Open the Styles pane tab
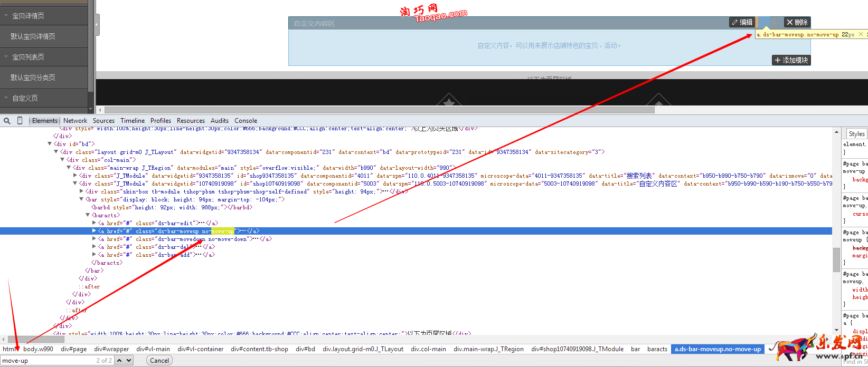Image resolution: width=868 pixels, height=367 pixels. pos(856,134)
